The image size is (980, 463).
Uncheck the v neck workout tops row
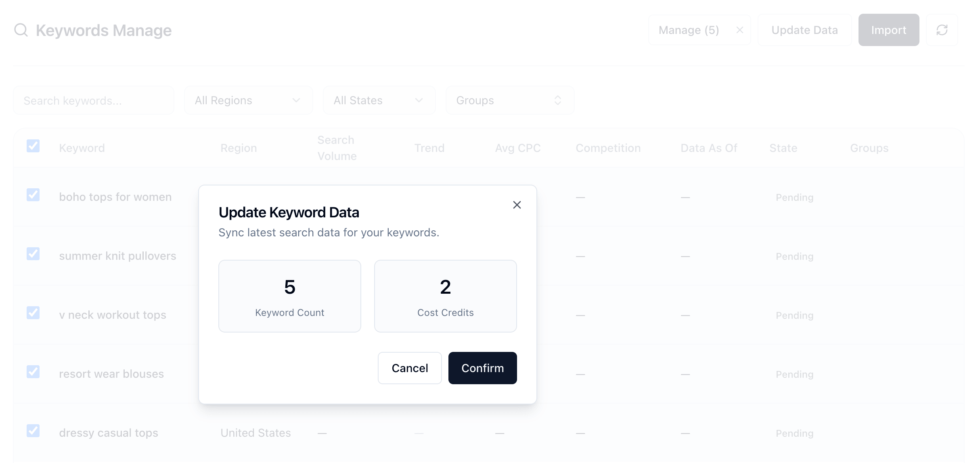pyautogui.click(x=33, y=313)
